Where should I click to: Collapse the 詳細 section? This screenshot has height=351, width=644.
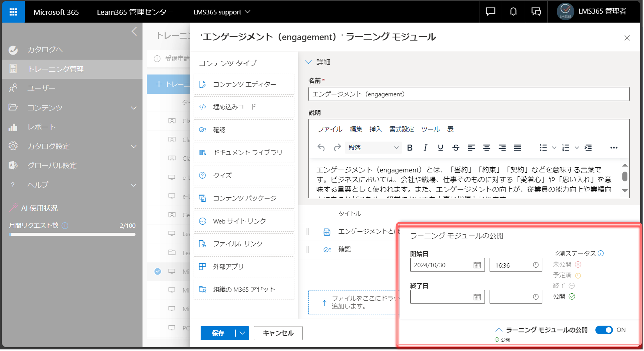click(x=309, y=62)
